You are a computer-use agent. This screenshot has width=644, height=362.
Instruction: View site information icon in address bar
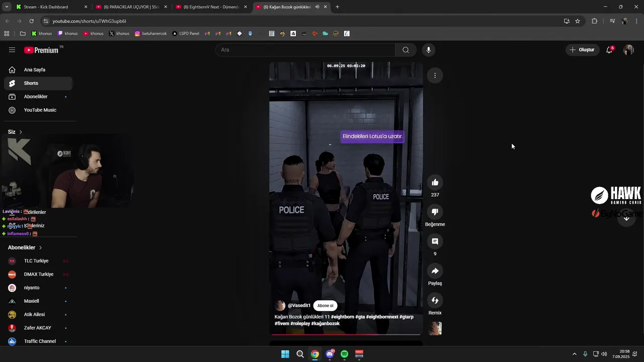pyautogui.click(x=46, y=21)
